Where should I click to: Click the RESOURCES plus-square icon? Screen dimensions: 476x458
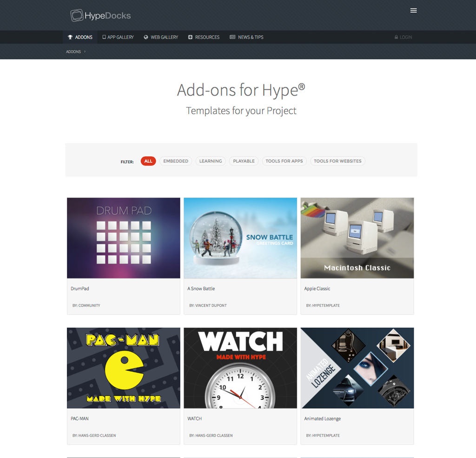tap(190, 37)
